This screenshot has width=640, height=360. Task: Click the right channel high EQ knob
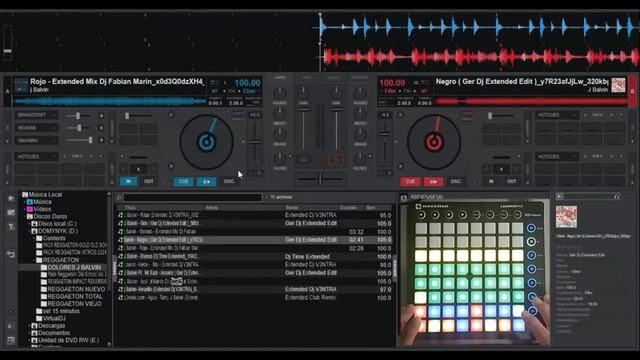coord(360,93)
